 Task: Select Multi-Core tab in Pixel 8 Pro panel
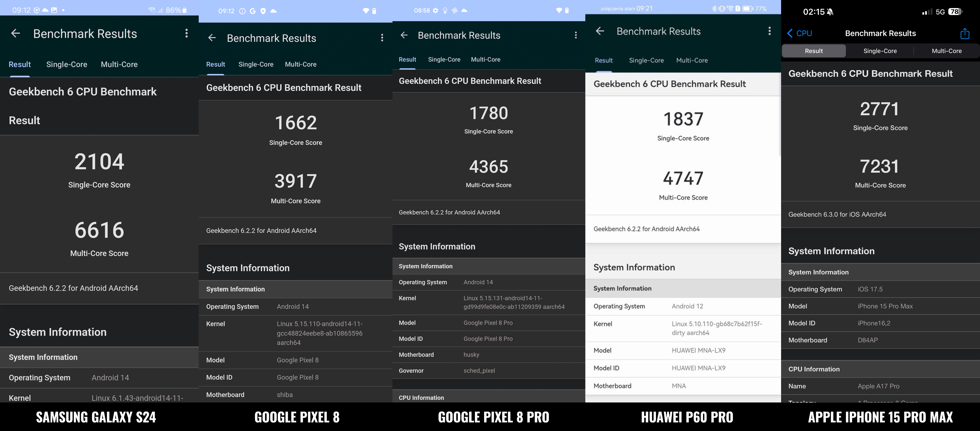(x=485, y=59)
